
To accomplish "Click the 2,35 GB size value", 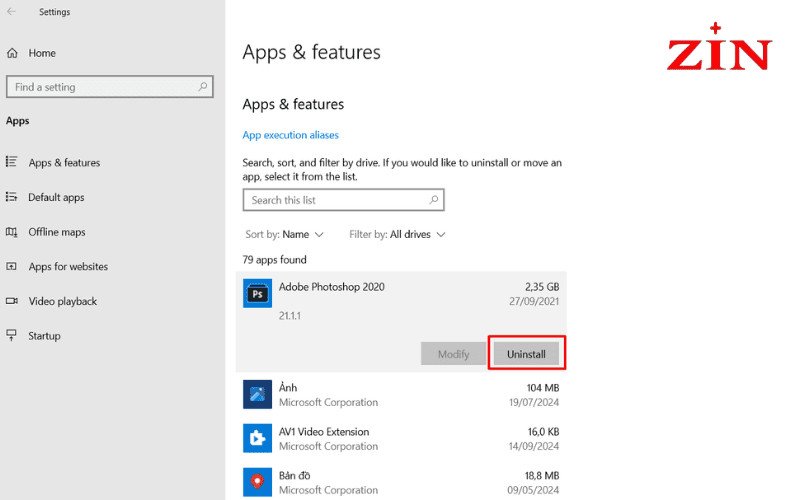I will coord(542,287).
